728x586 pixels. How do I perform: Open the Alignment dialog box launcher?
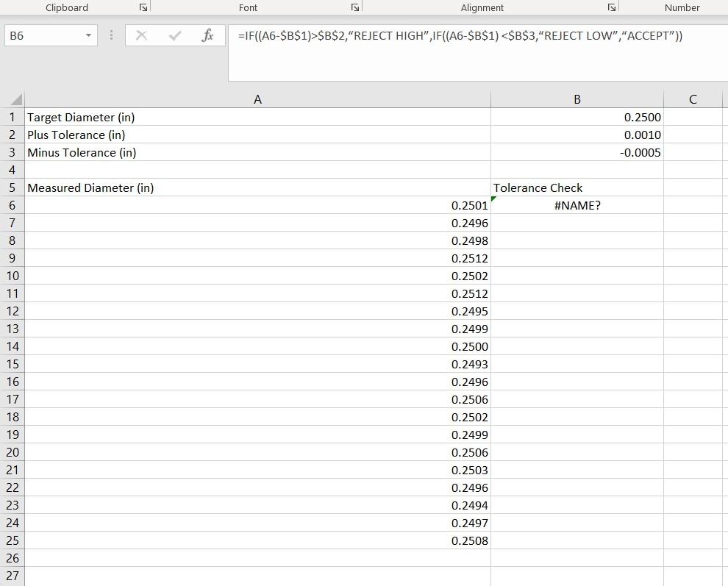610,7
